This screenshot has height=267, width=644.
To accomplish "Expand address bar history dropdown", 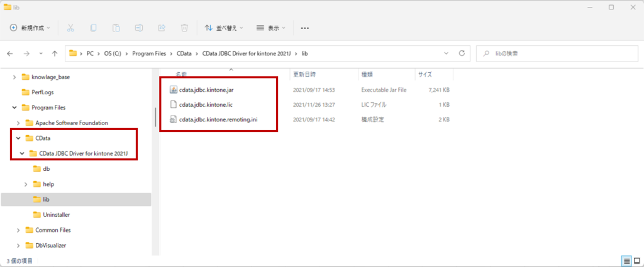I will [x=447, y=53].
